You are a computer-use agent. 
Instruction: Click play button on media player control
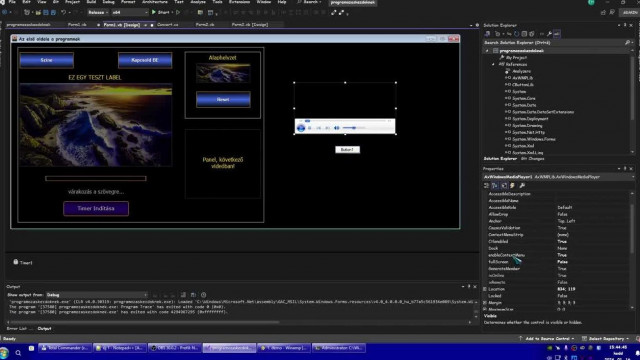tap(301, 128)
